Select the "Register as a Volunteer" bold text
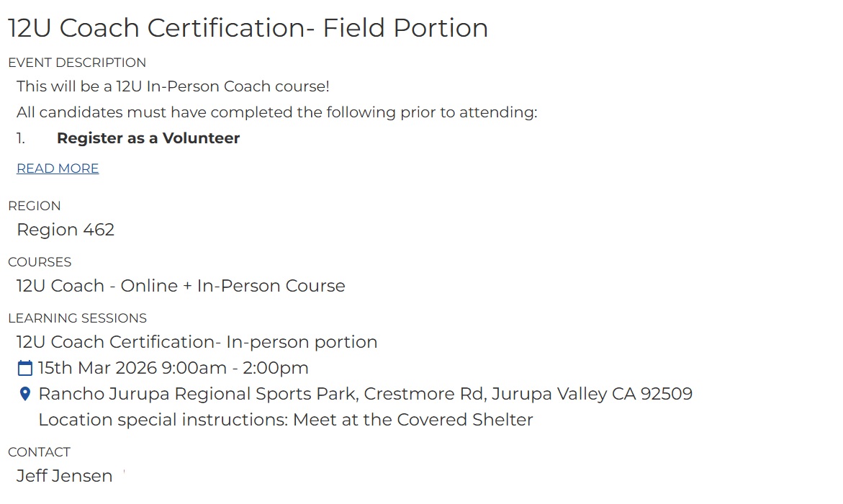Image resolution: width=843 pixels, height=504 pixels. [x=148, y=138]
